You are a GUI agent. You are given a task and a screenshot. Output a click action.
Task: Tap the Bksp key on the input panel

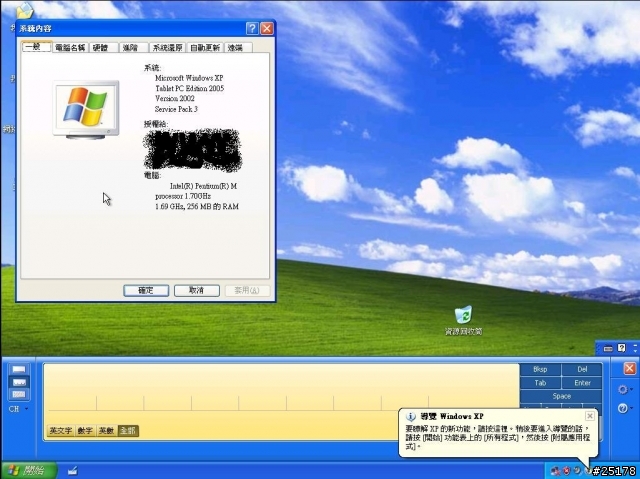click(540, 369)
